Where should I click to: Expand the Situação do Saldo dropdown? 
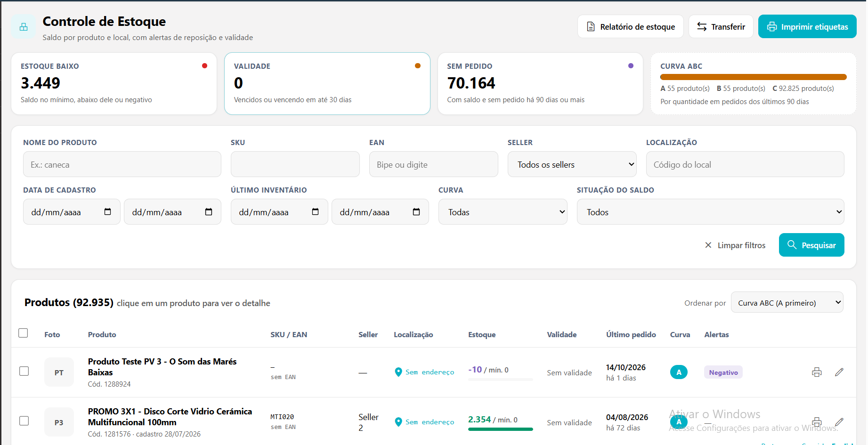pos(711,212)
